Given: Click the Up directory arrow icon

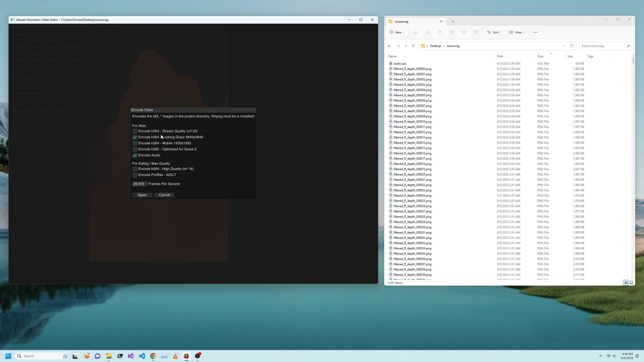Looking at the screenshot, I should click(x=413, y=46).
